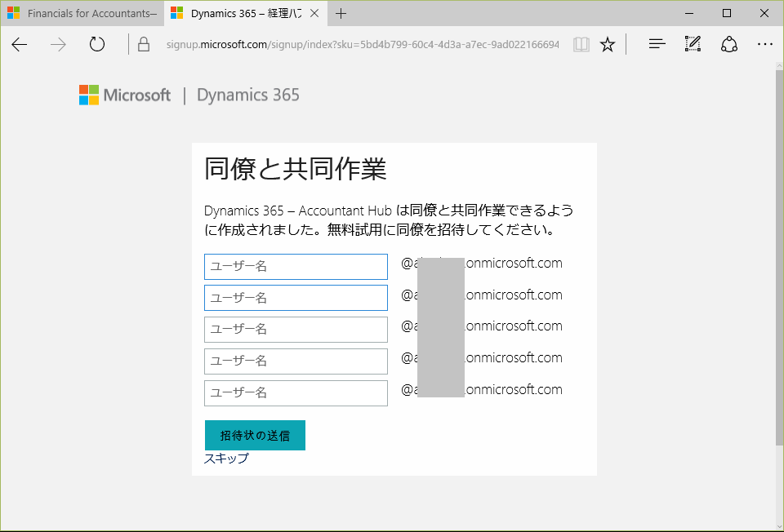Switch to Financials for Accountants tab

pos(82,14)
